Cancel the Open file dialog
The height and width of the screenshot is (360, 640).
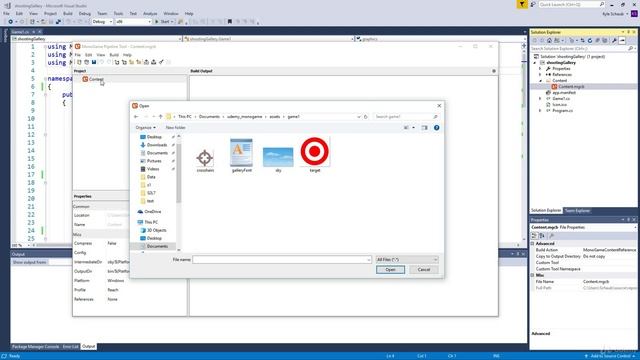(424, 270)
